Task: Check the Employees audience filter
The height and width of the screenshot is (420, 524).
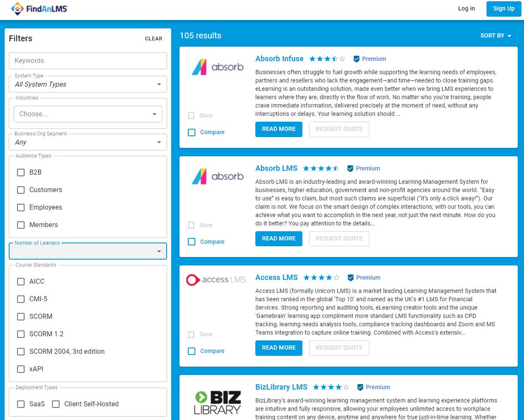Action: (x=21, y=207)
